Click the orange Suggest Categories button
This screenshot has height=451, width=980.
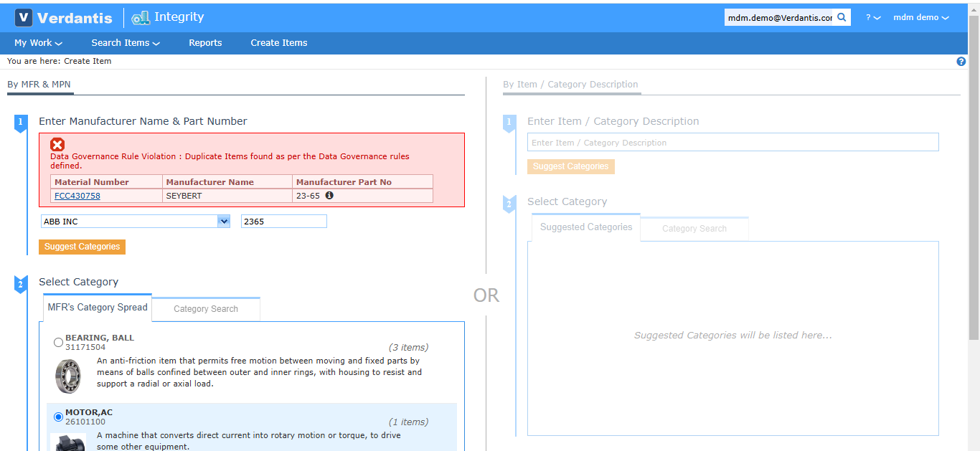point(82,247)
